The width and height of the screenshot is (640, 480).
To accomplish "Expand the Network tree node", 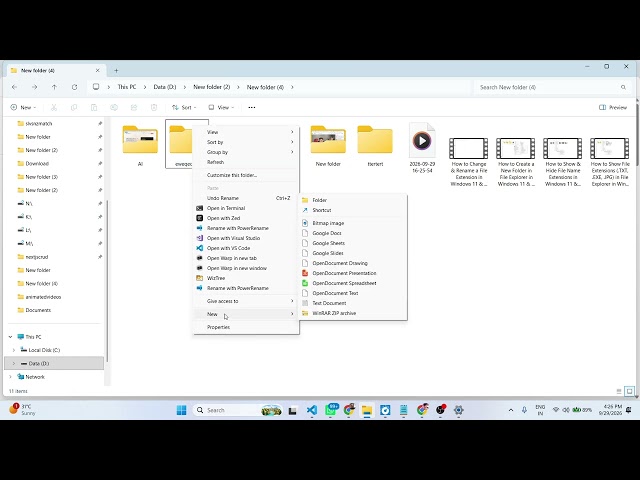I will tap(10, 377).
